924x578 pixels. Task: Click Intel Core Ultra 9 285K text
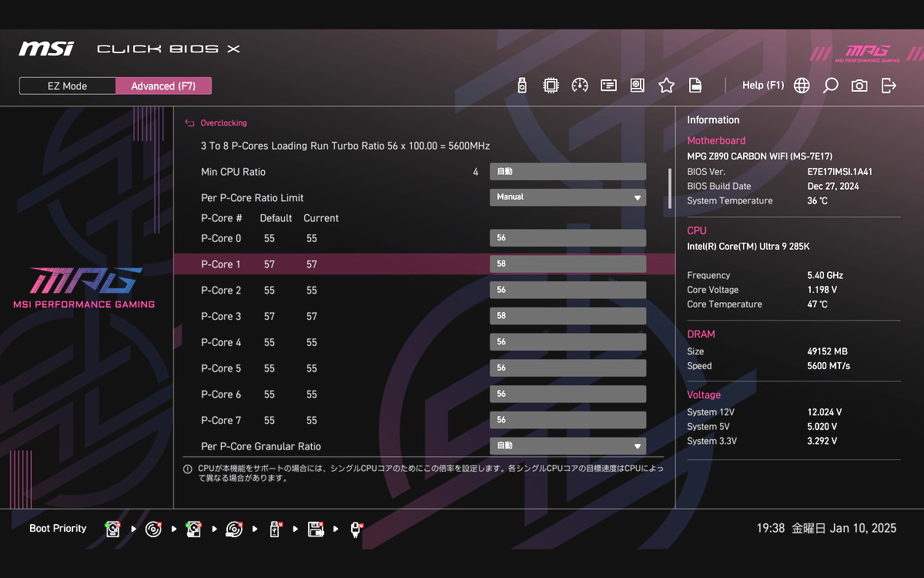pos(748,247)
